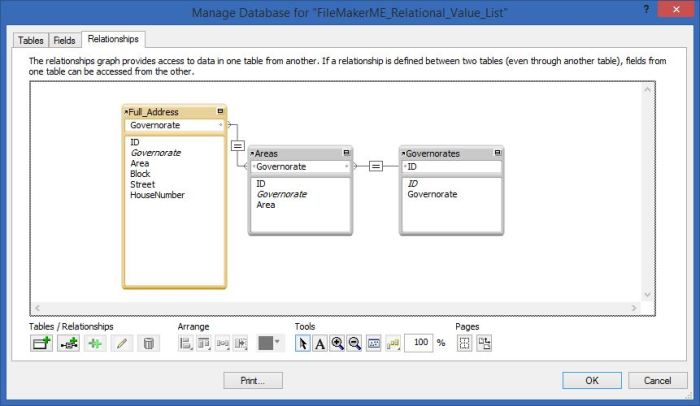Select the Zoom Out magnifier tool
700x406 pixels.
pos(354,343)
